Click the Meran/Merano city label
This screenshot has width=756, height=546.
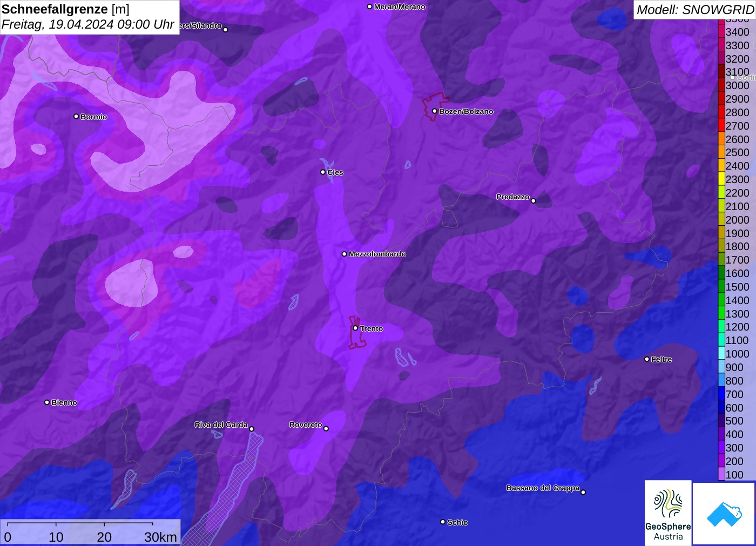pos(400,6)
